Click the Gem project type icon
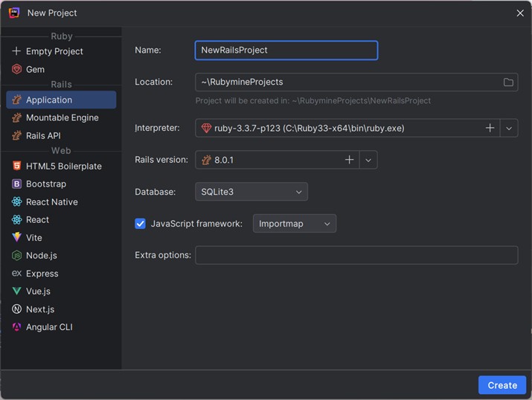 [16, 69]
